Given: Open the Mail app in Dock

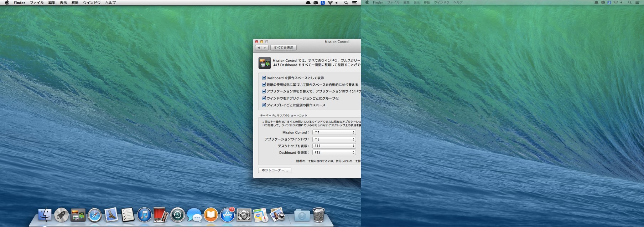Looking at the screenshot, I should 111,215.
